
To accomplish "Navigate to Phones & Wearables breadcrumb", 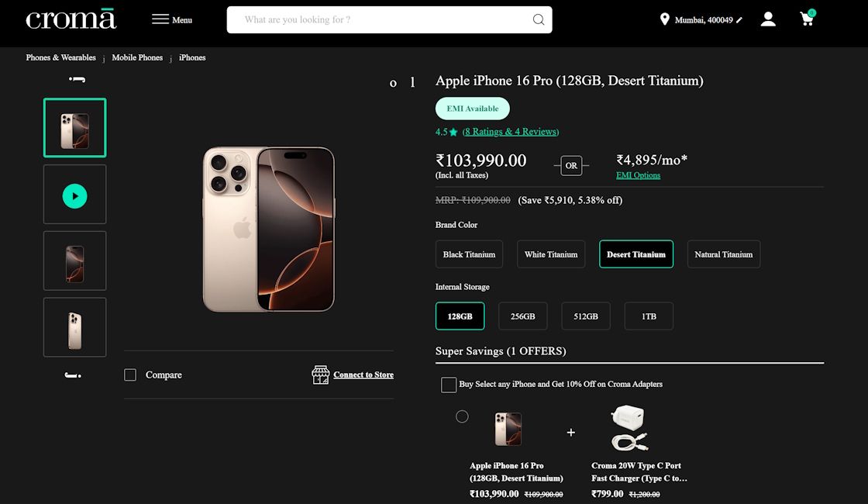I will [x=60, y=57].
